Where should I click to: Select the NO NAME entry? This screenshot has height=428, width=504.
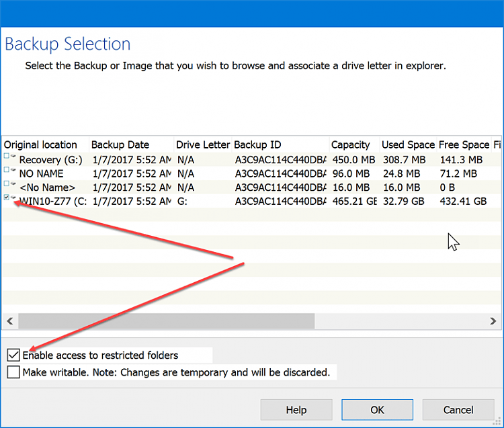[x=41, y=173]
